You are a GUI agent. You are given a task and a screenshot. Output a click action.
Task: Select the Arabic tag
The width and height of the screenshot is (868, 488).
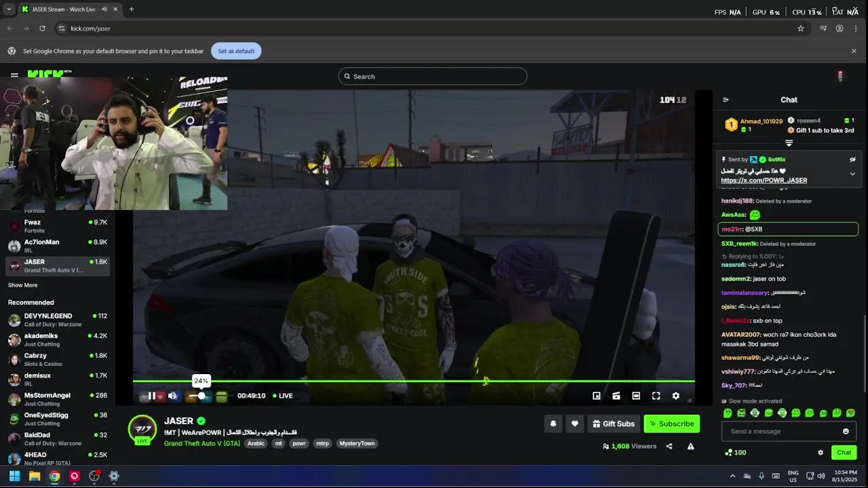click(256, 443)
